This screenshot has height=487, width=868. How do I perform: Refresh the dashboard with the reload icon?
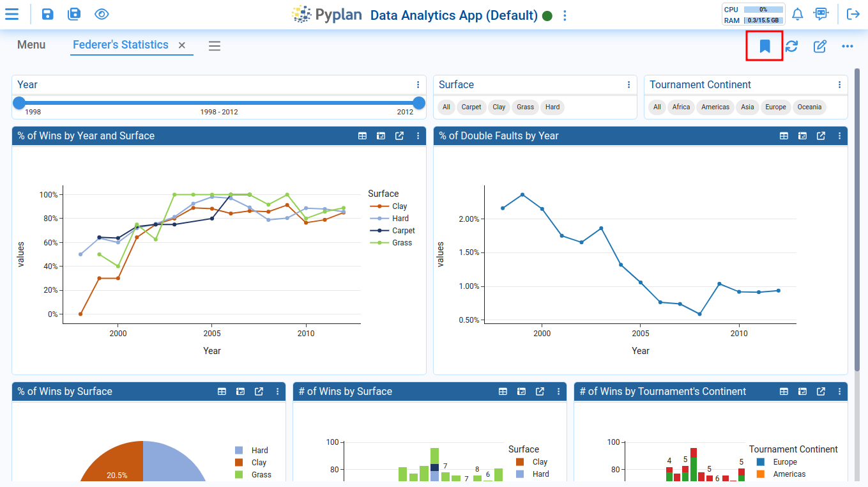[x=791, y=46]
